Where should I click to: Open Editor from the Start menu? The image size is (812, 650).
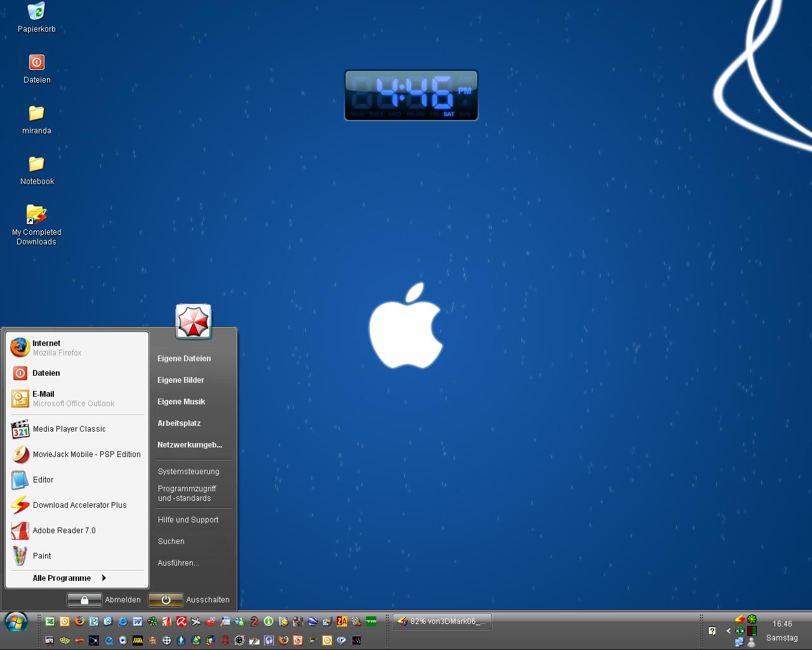pyautogui.click(x=77, y=480)
